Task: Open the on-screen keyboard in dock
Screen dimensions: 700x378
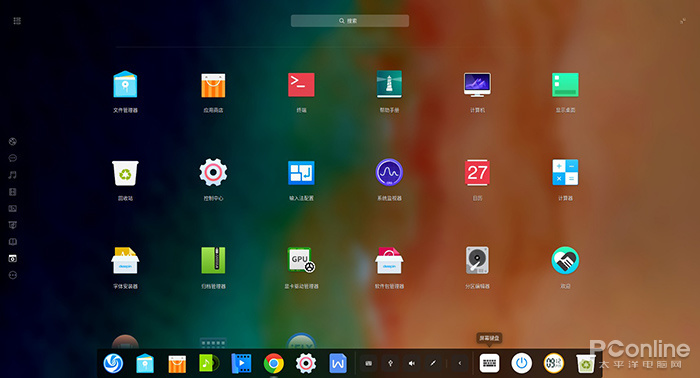Action: tap(489, 364)
